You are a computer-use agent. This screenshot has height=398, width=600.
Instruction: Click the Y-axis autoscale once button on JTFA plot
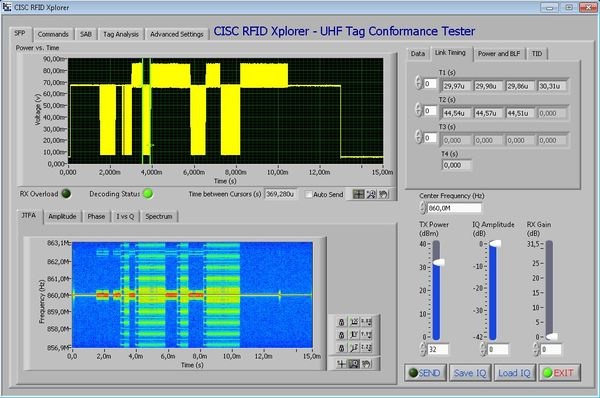[354, 335]
